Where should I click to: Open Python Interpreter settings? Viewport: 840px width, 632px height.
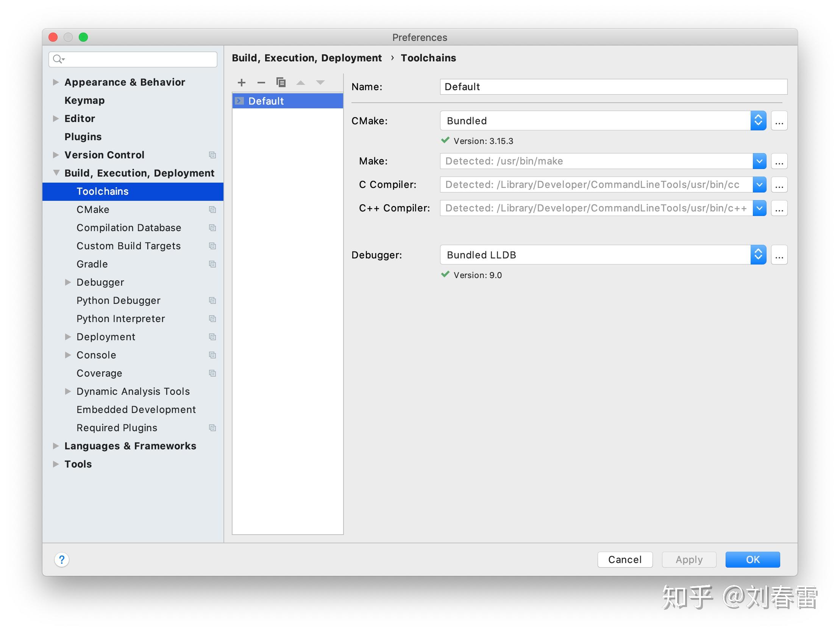(121, 319)
